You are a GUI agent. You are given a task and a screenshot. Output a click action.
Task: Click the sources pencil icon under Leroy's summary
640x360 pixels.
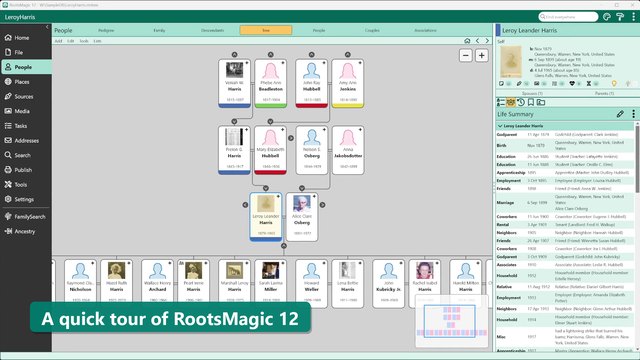[x=519, y=84]
